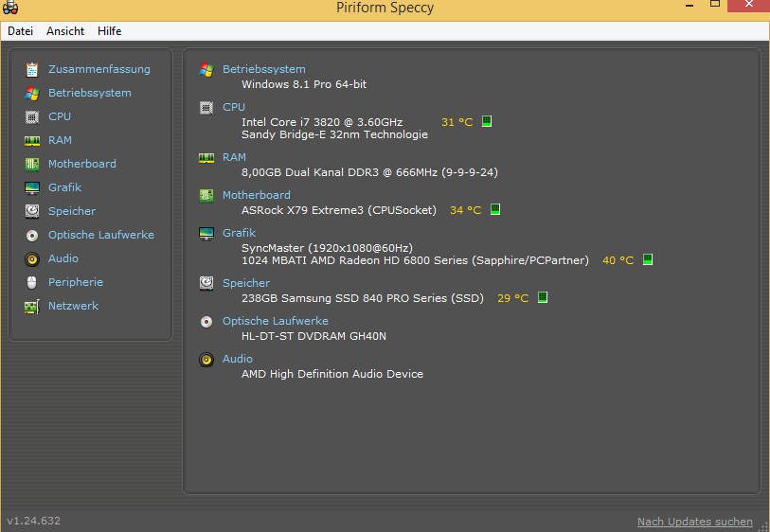The image size is (770, 532).
Task: Click the text HL-DT-ST DVDRAM GH40N
Action: (x=313, y=336)
